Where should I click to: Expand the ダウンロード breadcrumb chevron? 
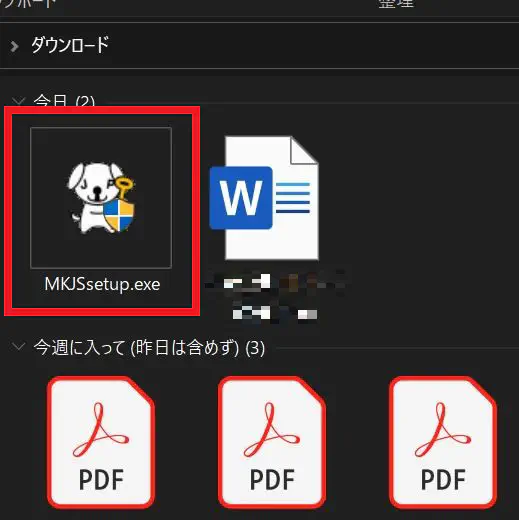pyautogui.click(x=14, y=46)
